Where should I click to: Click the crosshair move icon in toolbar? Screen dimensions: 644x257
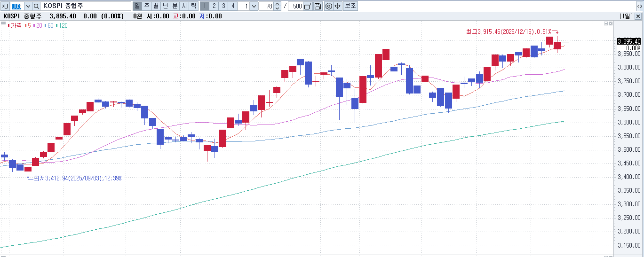coord(337,6)
